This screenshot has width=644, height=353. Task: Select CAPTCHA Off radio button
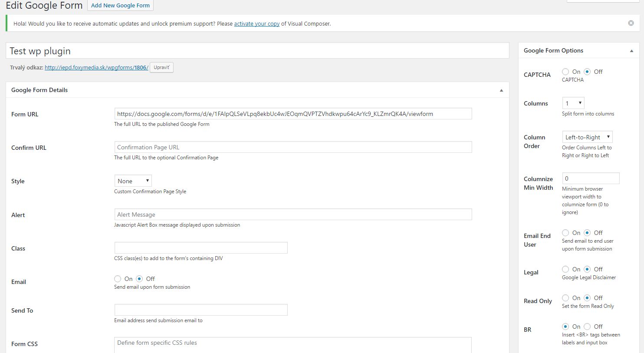[587, 72]
